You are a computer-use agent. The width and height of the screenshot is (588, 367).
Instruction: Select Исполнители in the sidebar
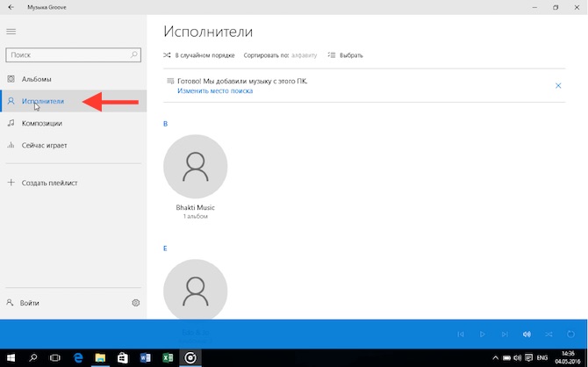point(73,101)
